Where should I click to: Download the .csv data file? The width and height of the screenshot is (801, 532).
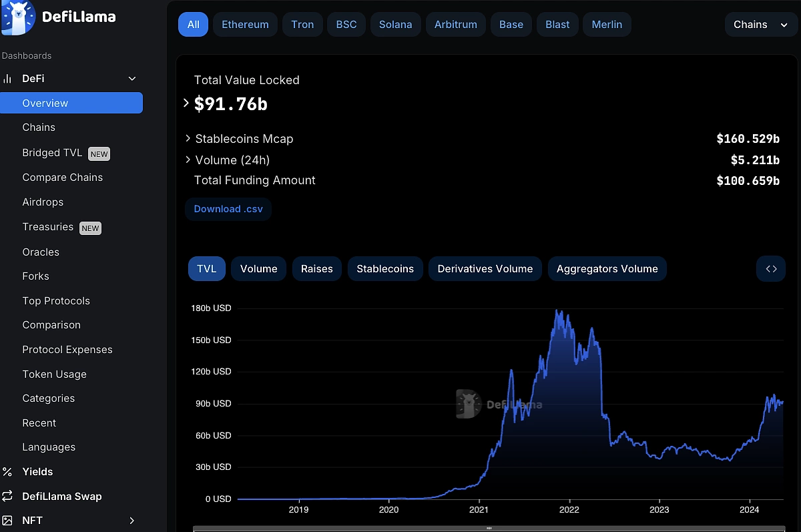coord(228,209)
